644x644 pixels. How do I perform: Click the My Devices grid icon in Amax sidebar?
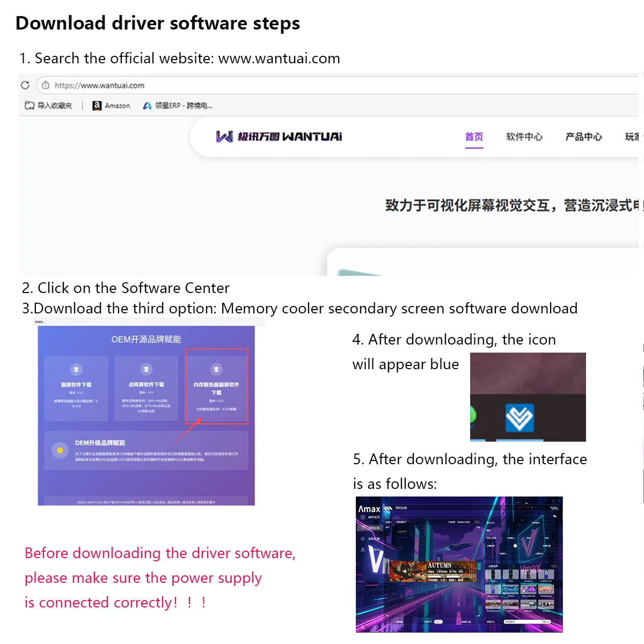363,528
